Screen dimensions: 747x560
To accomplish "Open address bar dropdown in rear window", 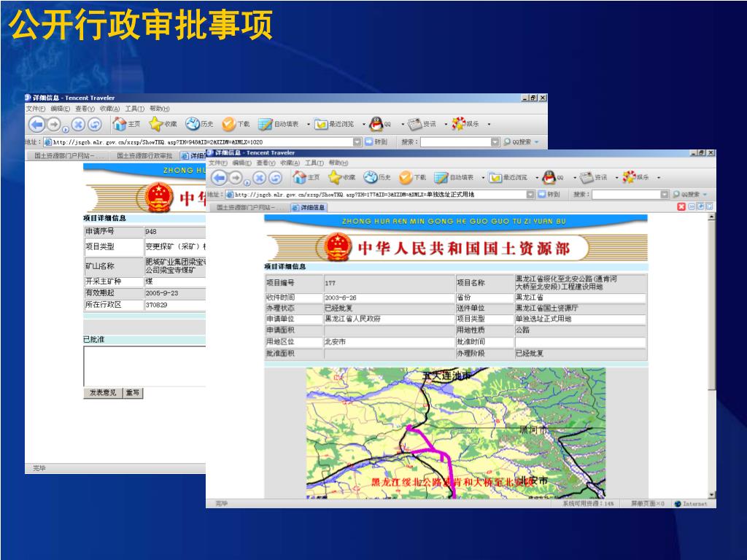I will [x=357, y=142].
